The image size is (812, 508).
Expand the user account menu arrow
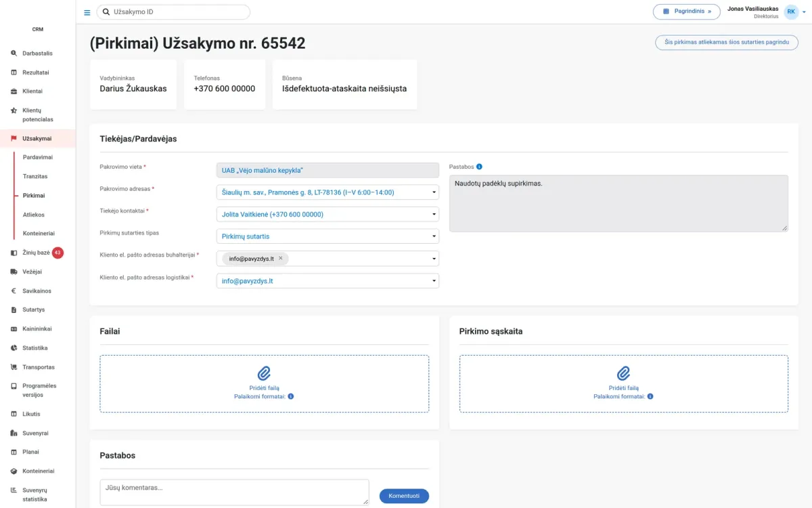coord(804,12)
